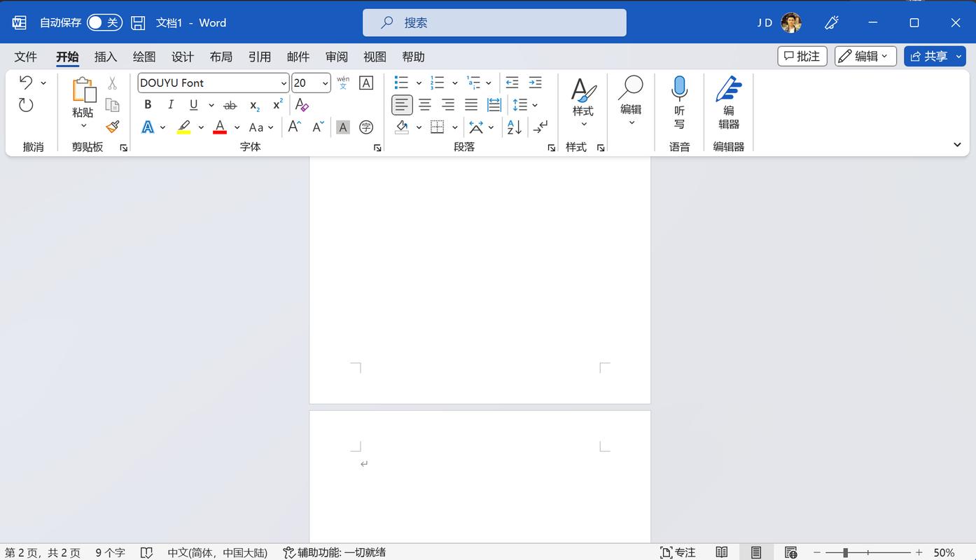976x560 pixels.
Task: Click the red font color button
Action: 220,127
